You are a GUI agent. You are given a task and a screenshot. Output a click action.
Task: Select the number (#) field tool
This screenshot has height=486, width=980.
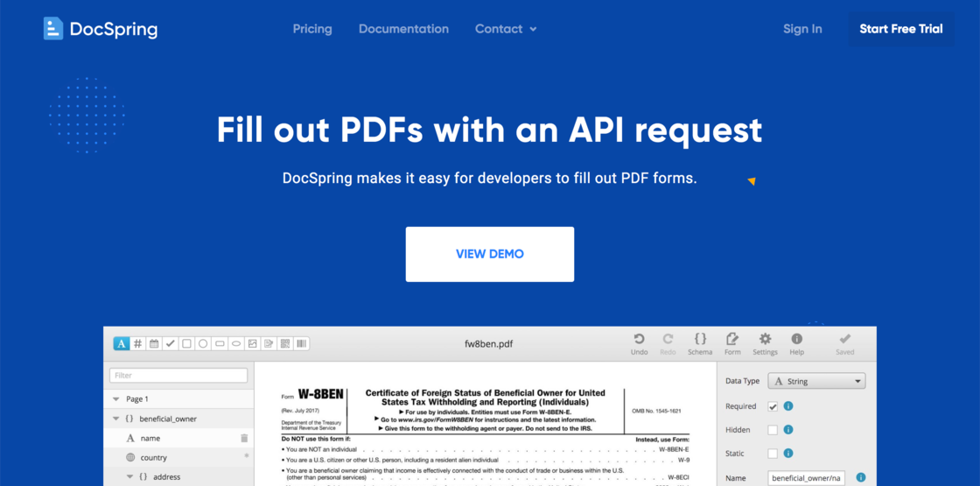click(138, 343)
